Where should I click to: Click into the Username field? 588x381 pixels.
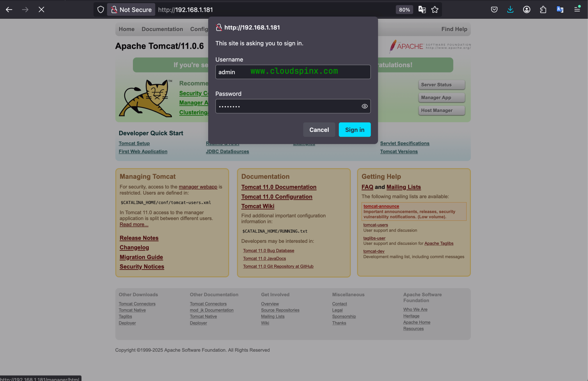pyautogui.click(x=293, y=72)
